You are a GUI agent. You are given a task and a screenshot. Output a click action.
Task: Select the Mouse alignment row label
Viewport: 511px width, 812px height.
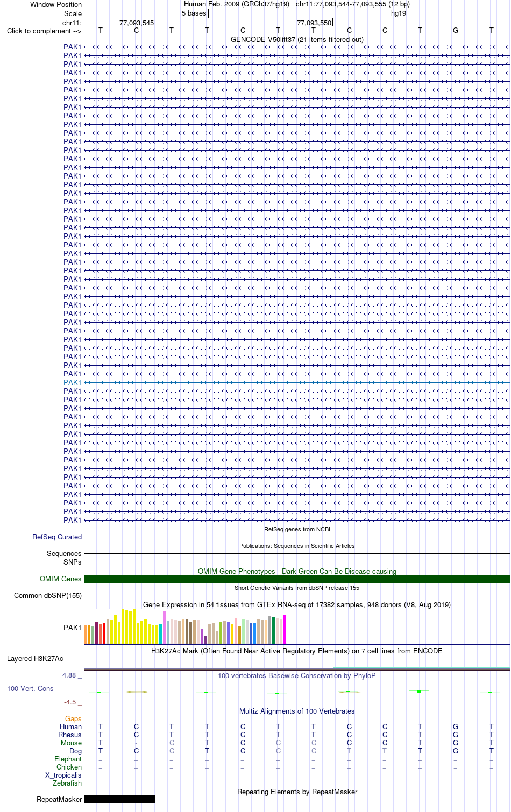[x=71, y=743]
